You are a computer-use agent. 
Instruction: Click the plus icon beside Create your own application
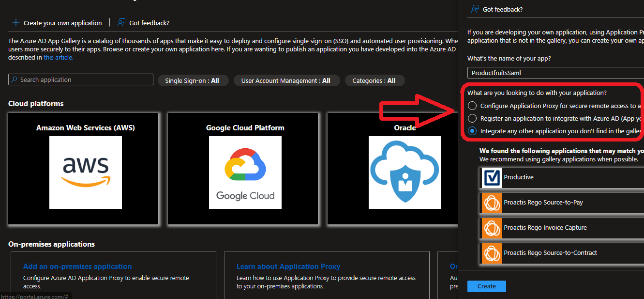[x=15, y=22]
